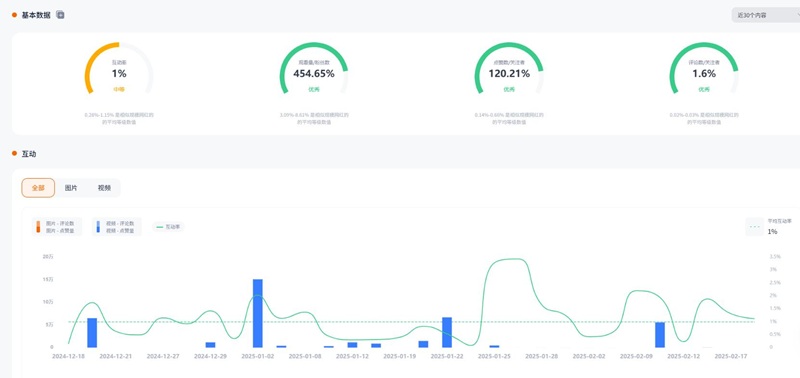Click the blue bar above 2024-12-29

210,345
